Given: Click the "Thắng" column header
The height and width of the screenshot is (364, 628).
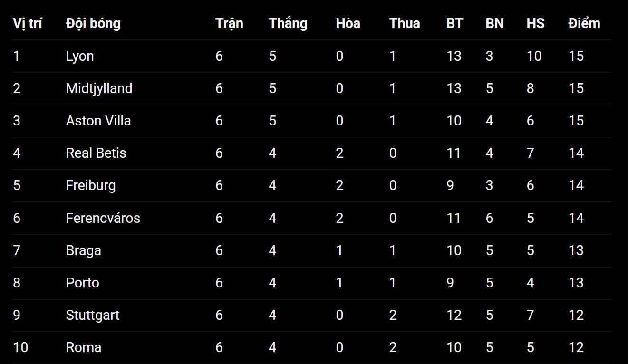Looking at the screenshot, I should coord(288,23).
